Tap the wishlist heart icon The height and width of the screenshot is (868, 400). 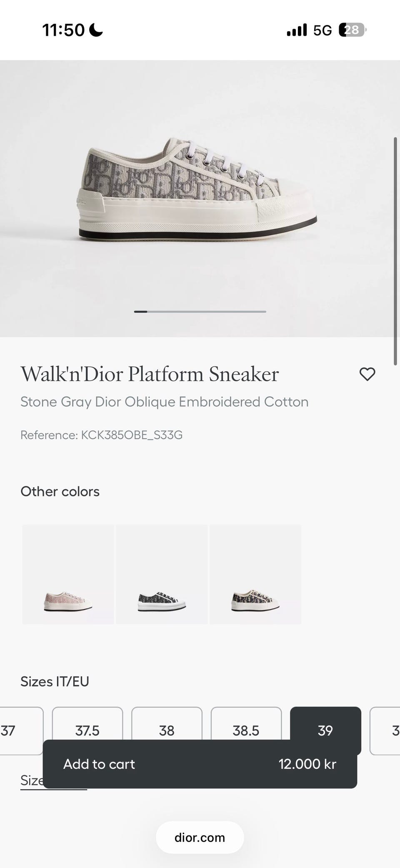(x=367, y=374)
